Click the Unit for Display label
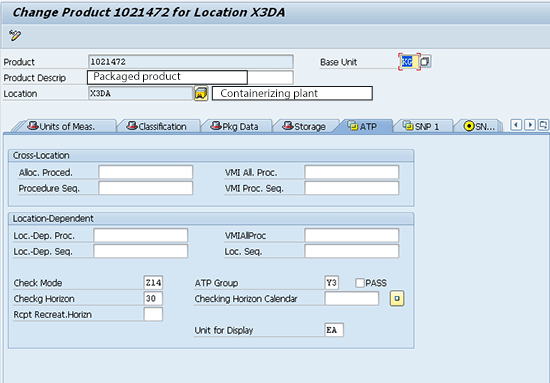The height and width of the screenshot is (383, 550). coord(224,330)
